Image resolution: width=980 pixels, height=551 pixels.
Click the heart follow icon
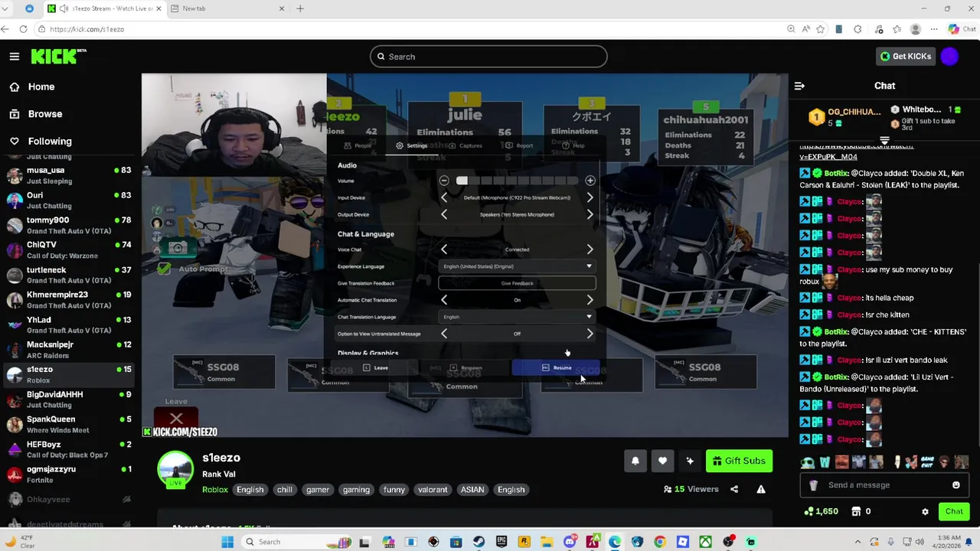point(662,461)
